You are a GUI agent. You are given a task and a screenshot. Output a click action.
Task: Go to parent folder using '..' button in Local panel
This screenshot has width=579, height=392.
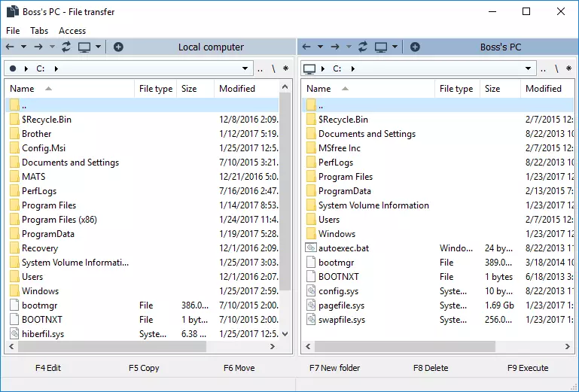[260, 69]
